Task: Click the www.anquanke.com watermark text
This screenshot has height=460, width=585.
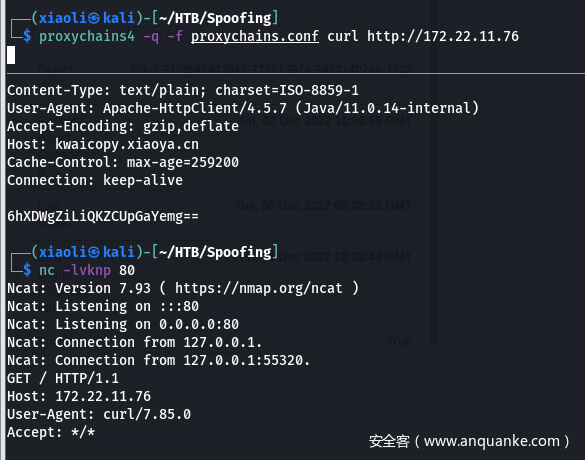Action: click(x=492, y=441)
